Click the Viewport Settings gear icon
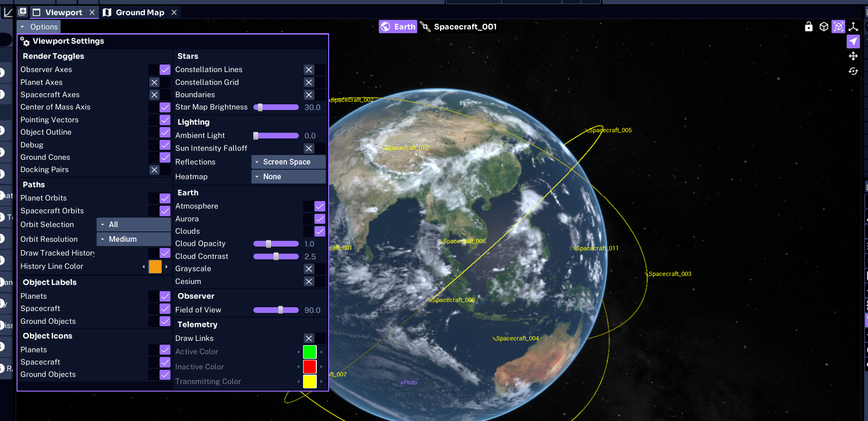This screenshot has height=421, width=868. 25,41
